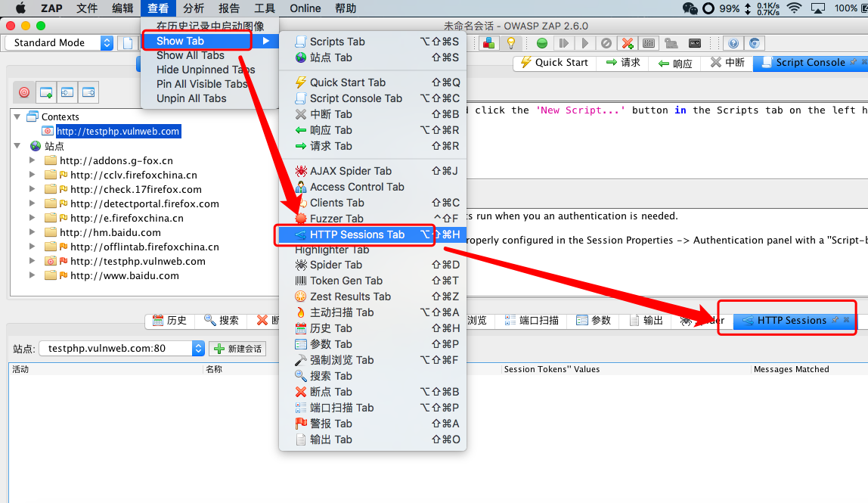868x503 pixels.
Task: Click the browser launch icon
Action: [x=754, y=43]
